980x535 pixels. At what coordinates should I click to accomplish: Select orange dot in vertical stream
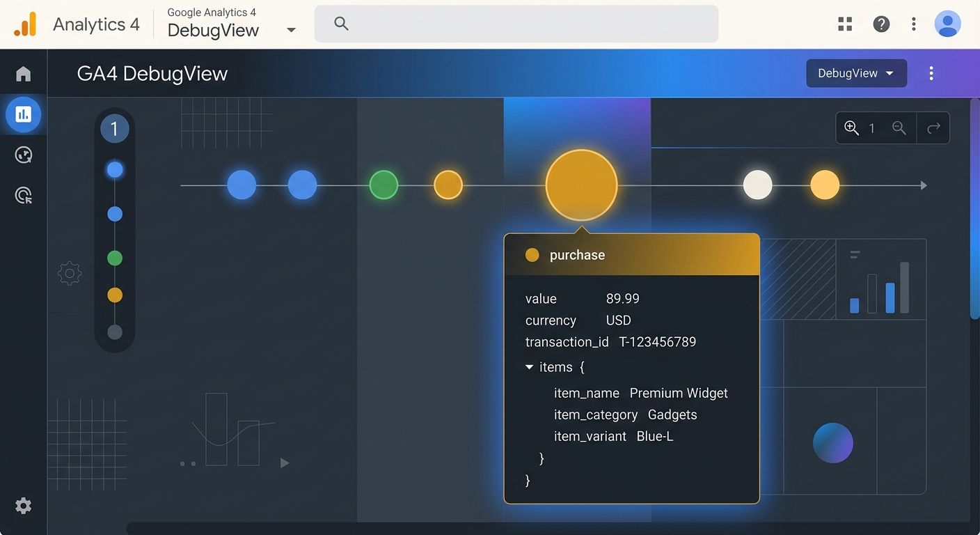coord(115,295)
